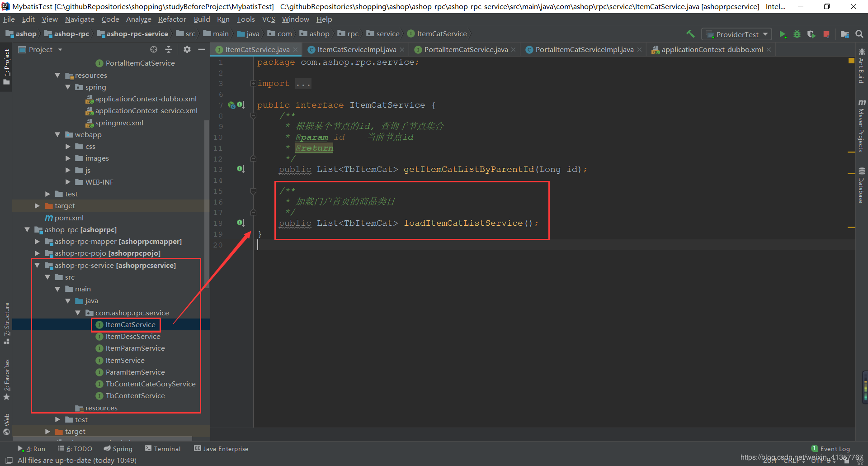Open the ProviderTest run configuration dropdown
Viewport: 868px width, 466px height.
(736, 34)
